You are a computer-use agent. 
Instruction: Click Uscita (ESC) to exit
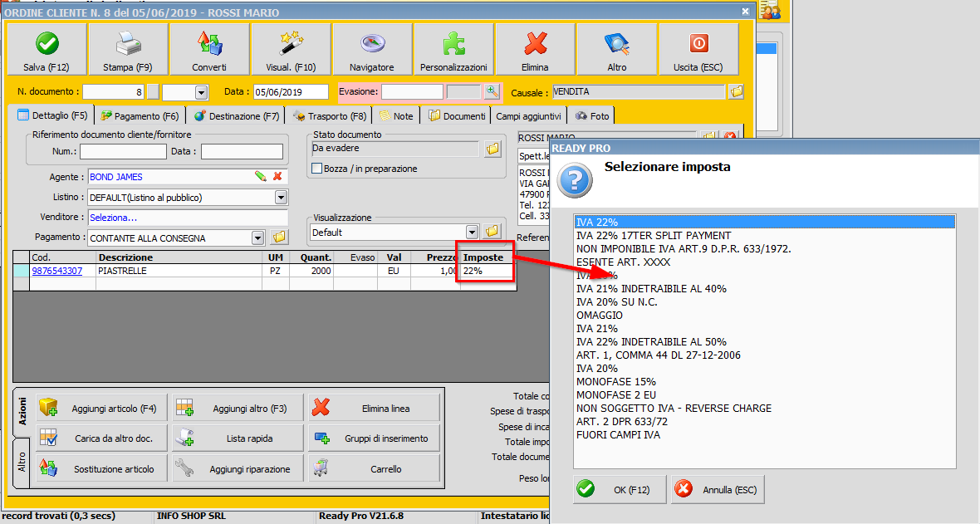point(698,50)
